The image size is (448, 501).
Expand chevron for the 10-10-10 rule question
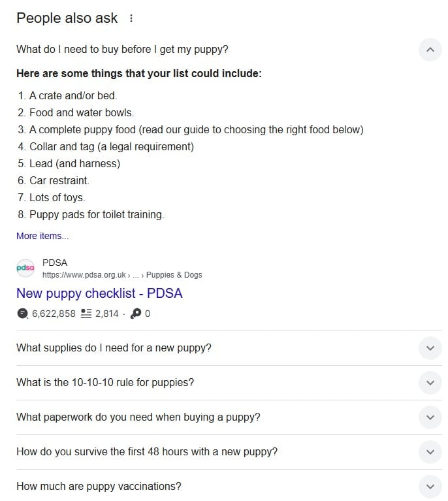point(430,383)
